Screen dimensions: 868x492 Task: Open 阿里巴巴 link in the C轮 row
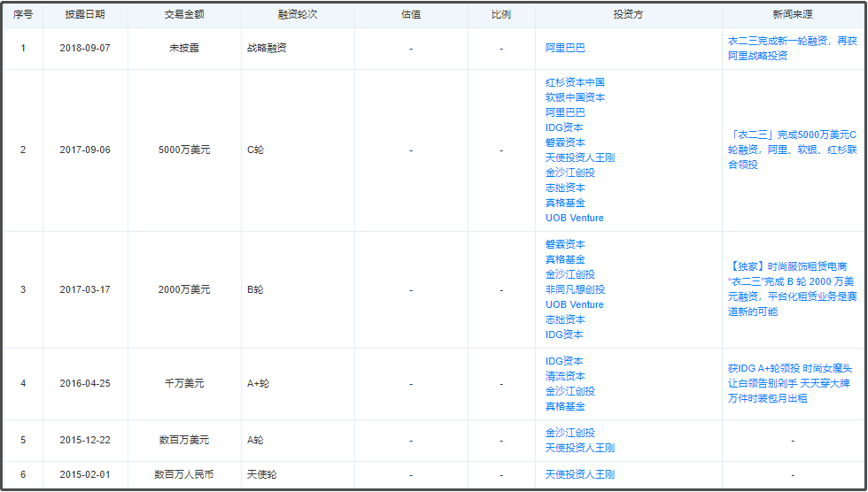tap(565, 112)
